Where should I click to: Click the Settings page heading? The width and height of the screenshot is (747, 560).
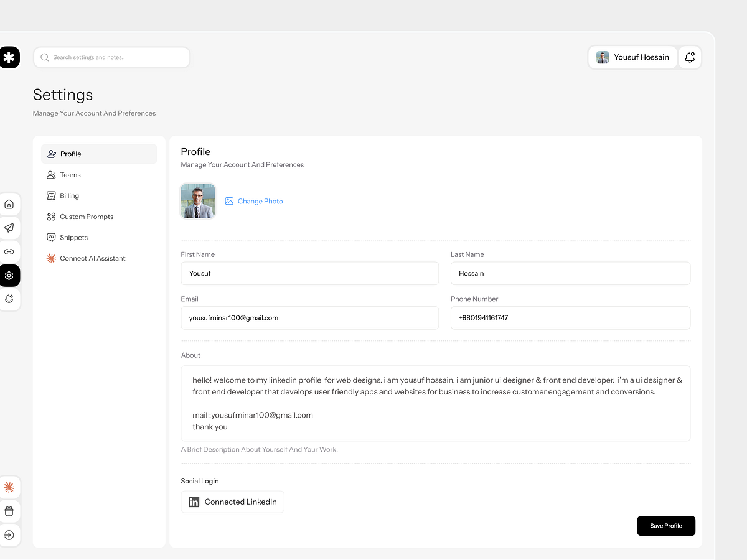(x=63, y=95)
